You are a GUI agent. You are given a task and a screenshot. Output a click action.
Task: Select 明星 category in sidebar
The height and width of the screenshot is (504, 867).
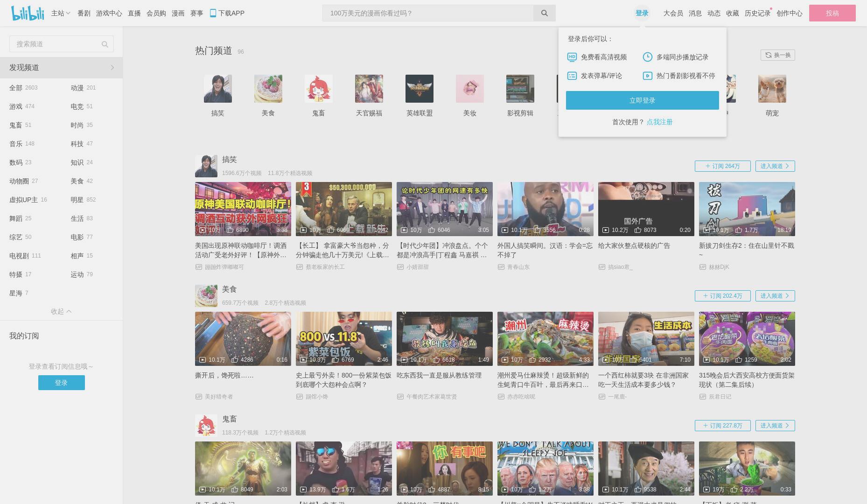point(83,200)
